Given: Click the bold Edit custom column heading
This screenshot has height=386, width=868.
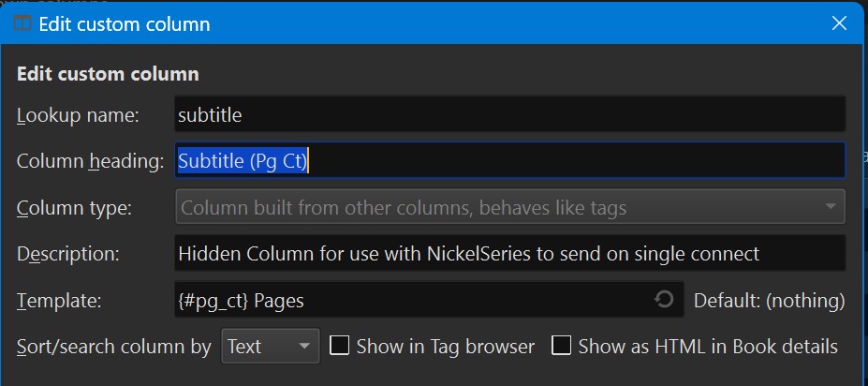Looking at the screenshot, I should coord(108,74).
